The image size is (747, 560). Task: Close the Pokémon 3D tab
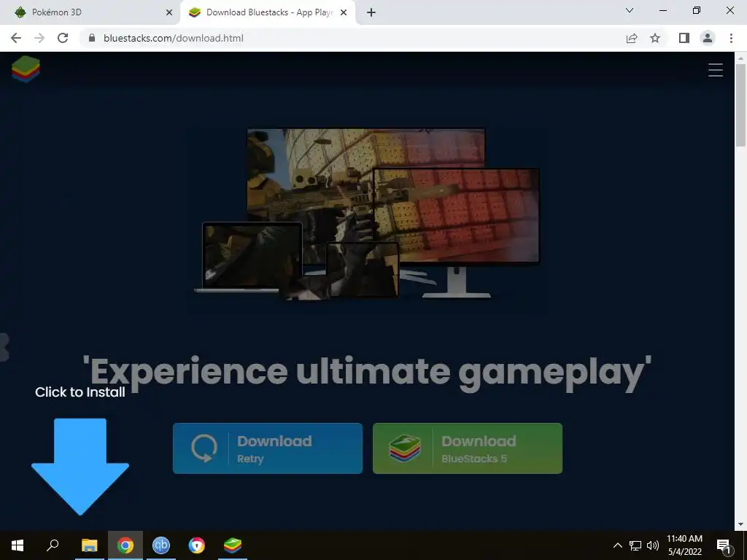169,13
